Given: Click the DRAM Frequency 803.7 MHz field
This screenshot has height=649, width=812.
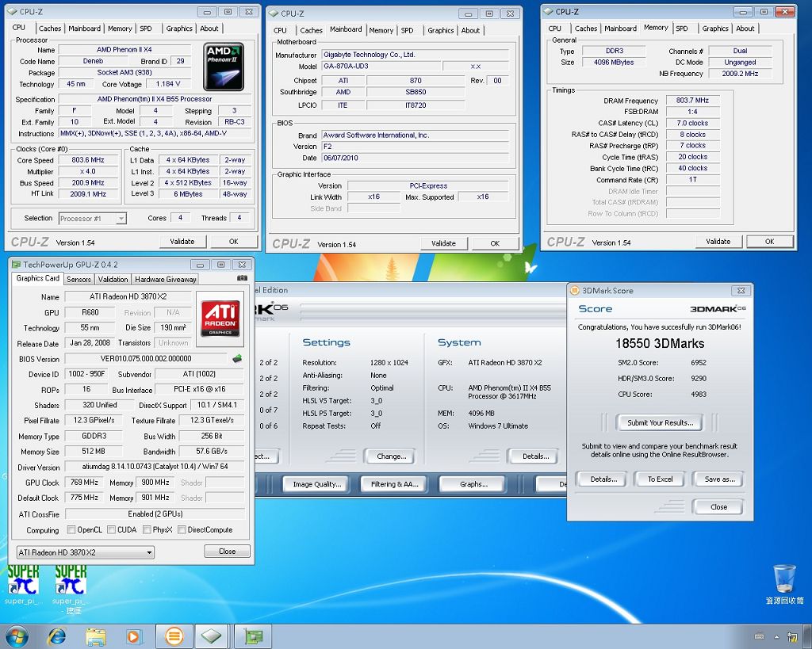Looking at the screenshot, I should pos(693,101).
